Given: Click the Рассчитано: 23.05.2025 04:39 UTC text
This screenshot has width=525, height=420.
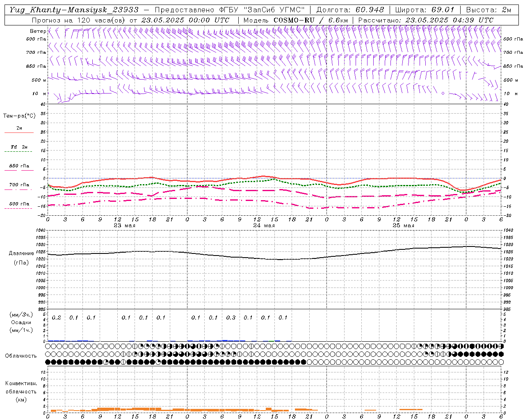Looking at the screenshot, I should click(x=426, y=20).
